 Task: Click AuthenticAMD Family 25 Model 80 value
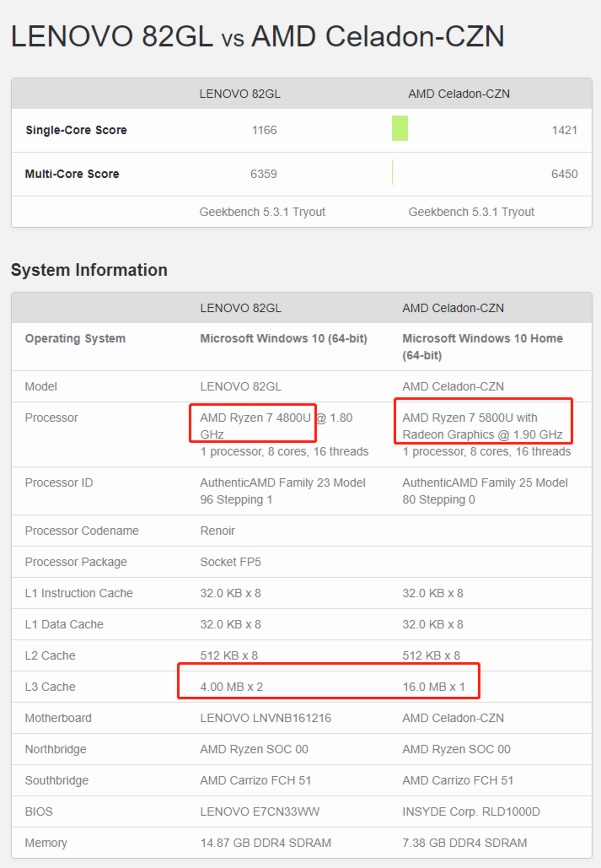coord(485,491)
